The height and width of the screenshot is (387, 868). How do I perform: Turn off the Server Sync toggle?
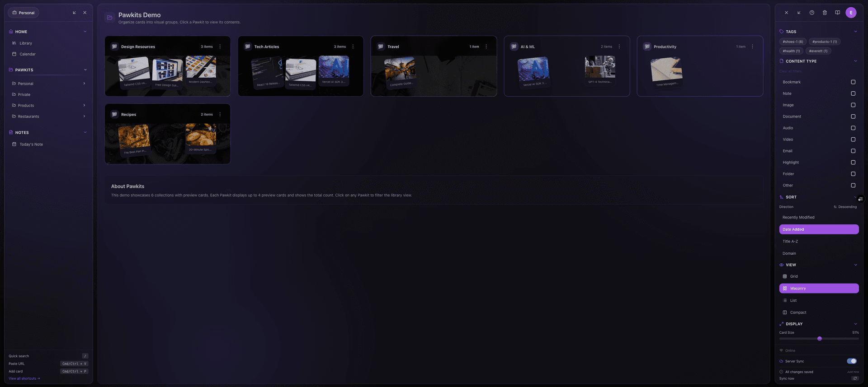tap(851, 361)
